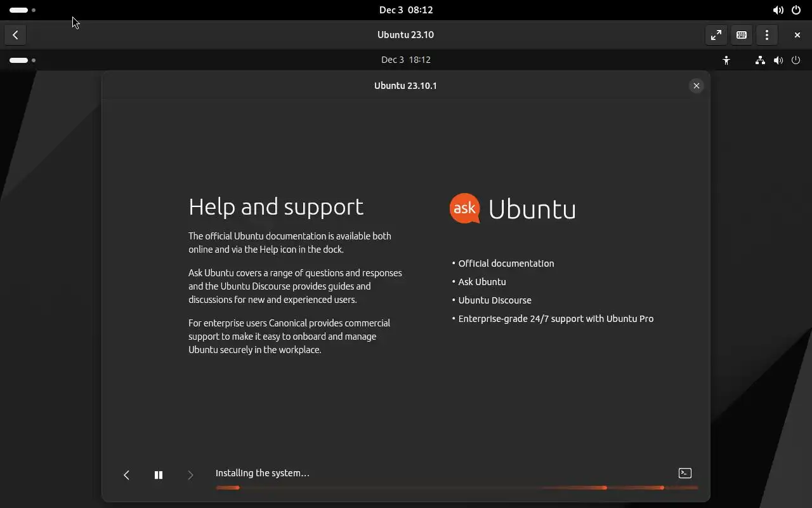Open guest power icon

[796, 60]
